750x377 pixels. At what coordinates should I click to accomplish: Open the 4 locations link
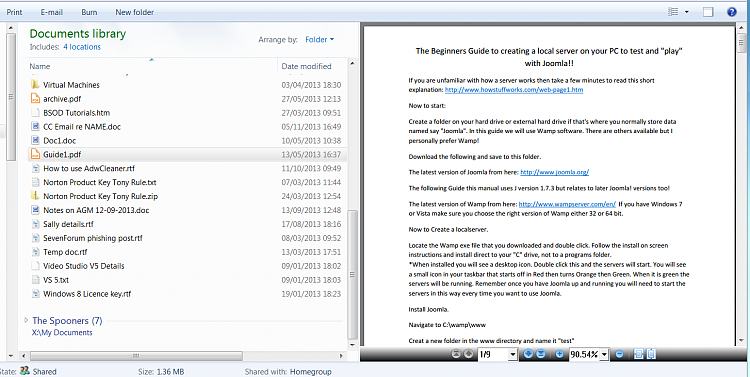[82, 47]
